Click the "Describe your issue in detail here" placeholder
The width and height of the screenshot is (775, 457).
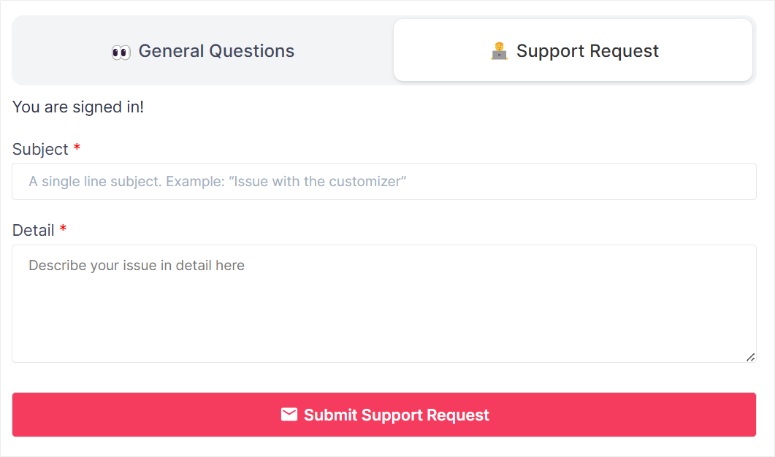point(136,265)
